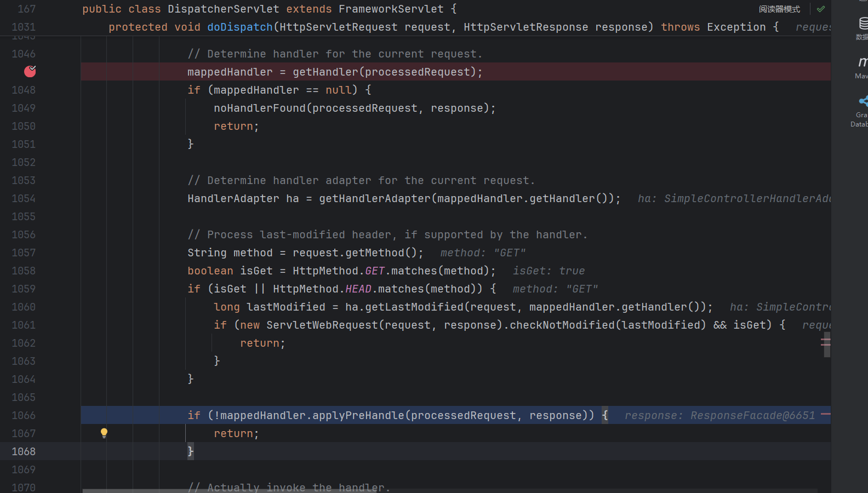The height and width of the screenshot is (493, 868).
Task: Click the inline value 'response: ResponseFacade@6651'
Action: click(x=719, y=415)
